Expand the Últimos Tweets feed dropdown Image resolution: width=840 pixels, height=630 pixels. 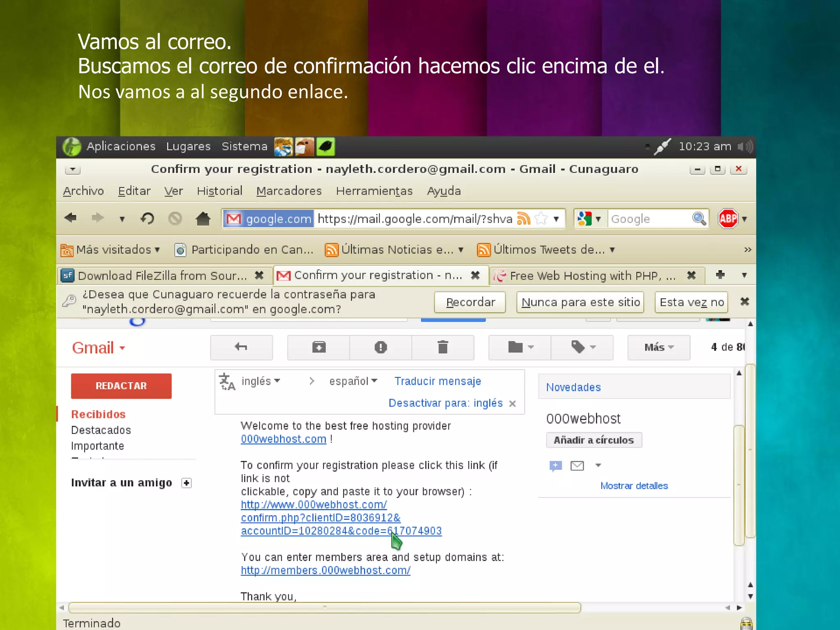point(612,250)
